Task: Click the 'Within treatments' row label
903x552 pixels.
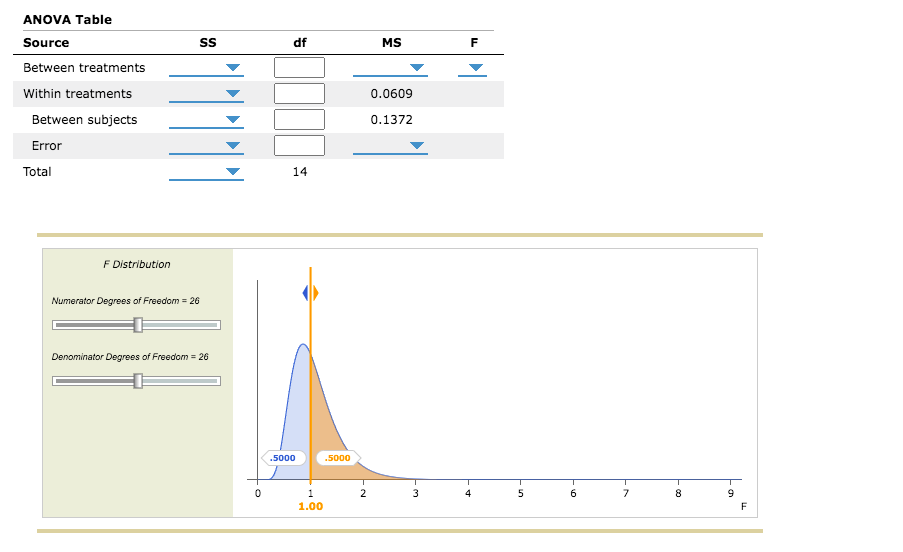Action: [x=77, y=94]
